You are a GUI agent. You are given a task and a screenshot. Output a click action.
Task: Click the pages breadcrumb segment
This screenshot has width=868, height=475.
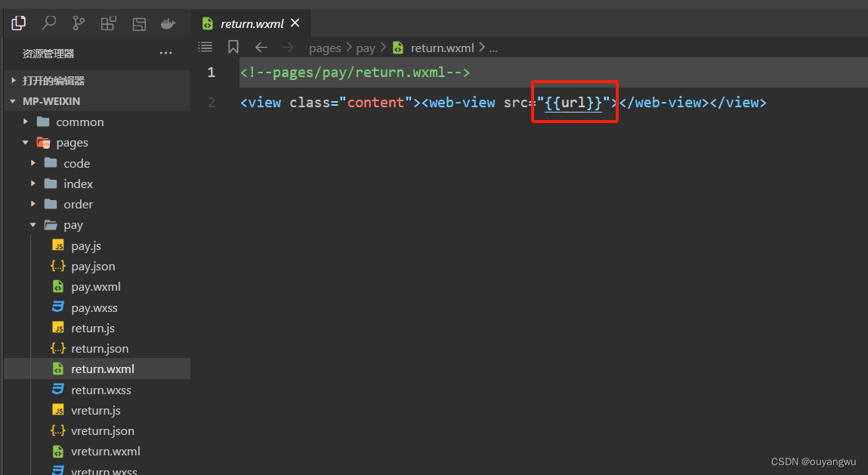click(325, 48)
